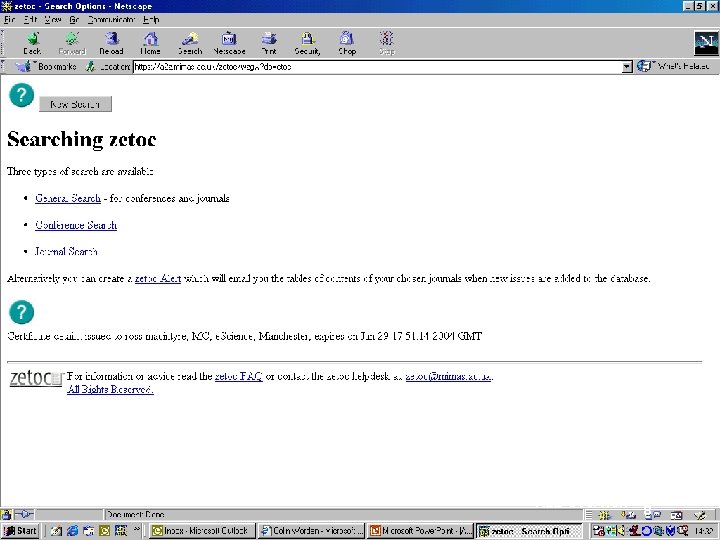Click the Shop toolbar icon

point(347,44)
